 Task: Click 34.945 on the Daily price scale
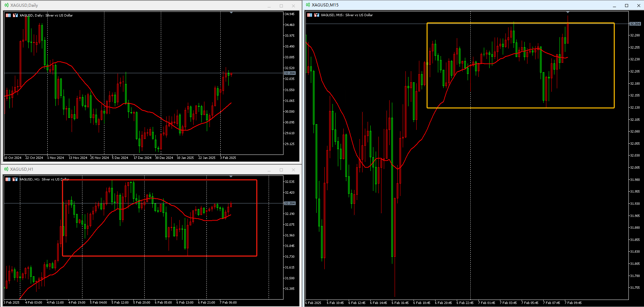290,14
